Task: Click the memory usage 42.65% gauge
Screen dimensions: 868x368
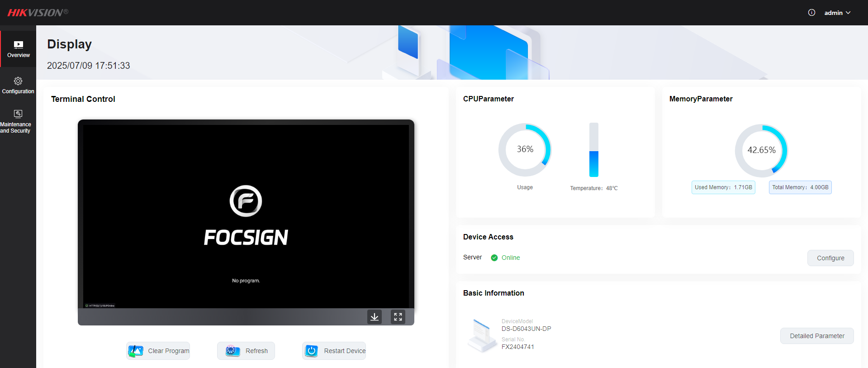Action: pos(761,150)
